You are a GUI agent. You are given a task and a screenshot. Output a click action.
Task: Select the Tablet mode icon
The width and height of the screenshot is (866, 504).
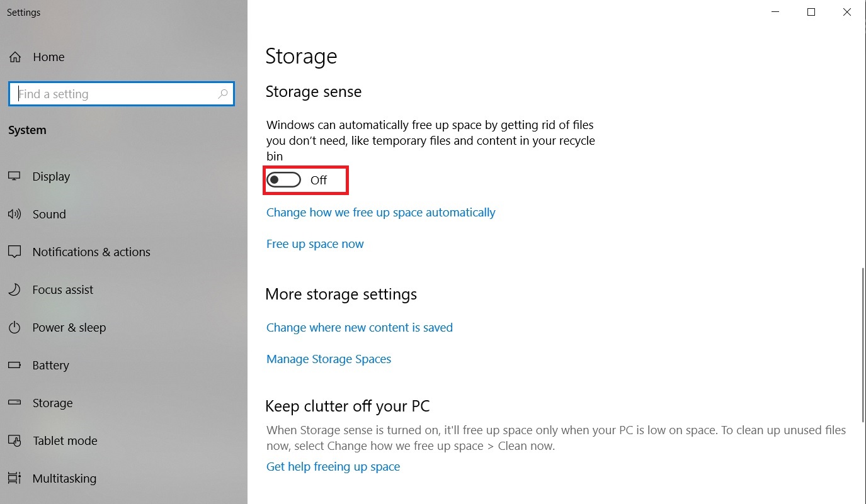(14, 440)
